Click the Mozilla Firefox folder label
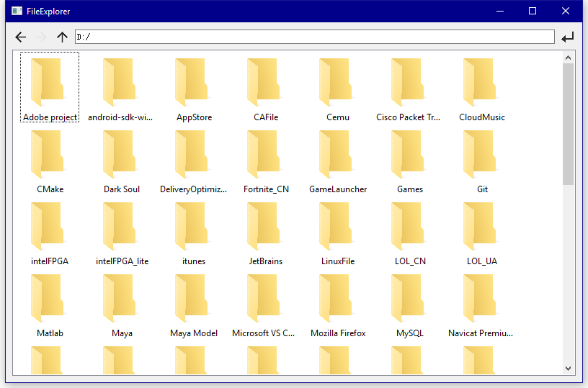This screenshot has height=388, width=588. tap(338, 333)
